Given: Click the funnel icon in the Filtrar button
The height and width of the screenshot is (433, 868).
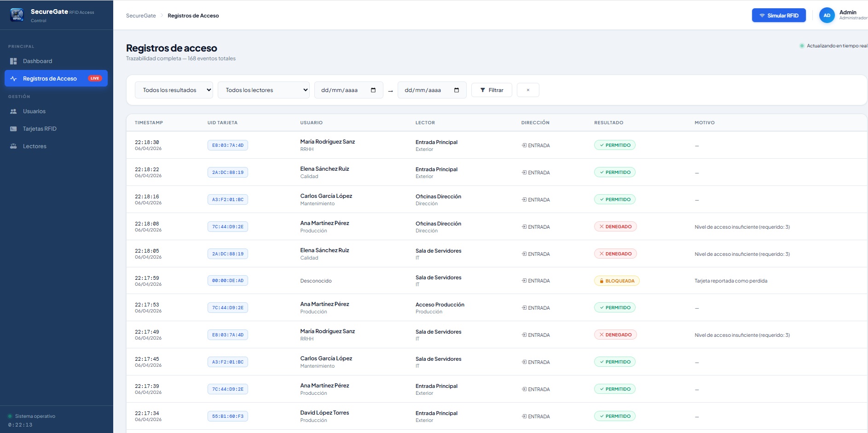Looking at the screenshot, I should pyautogui.click(x=483, y=90).
